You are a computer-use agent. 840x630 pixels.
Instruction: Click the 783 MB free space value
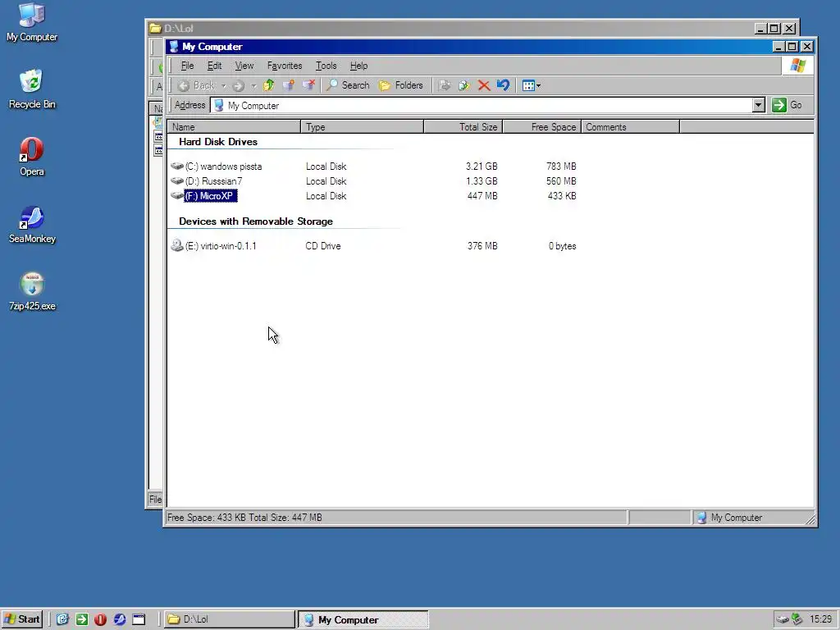point(561,167)
